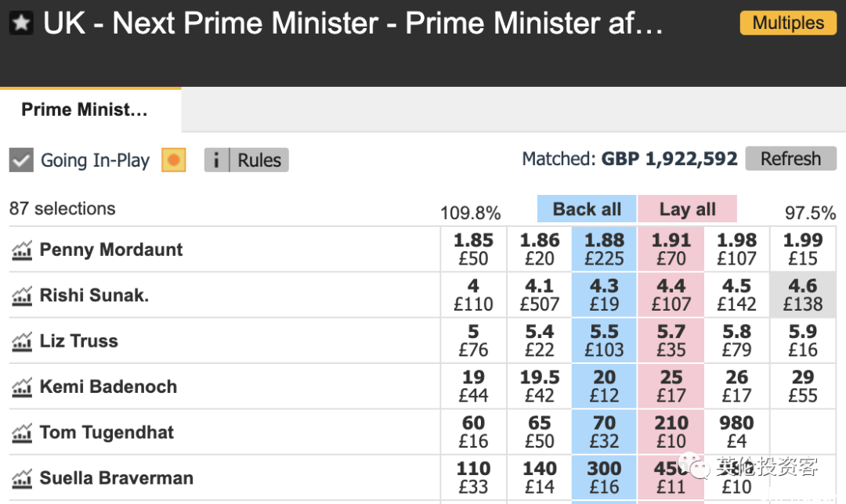Open the market Rules

[x=259, y=160]
